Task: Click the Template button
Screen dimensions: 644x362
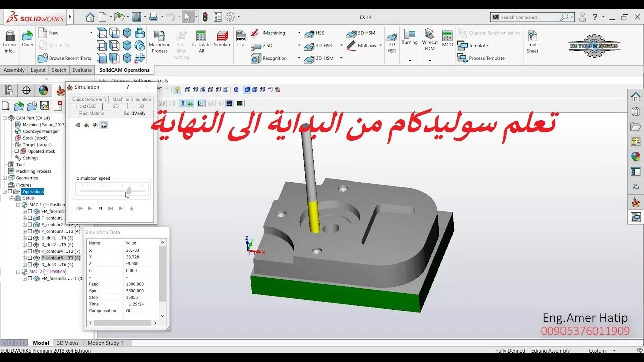Action: [472, 45]
